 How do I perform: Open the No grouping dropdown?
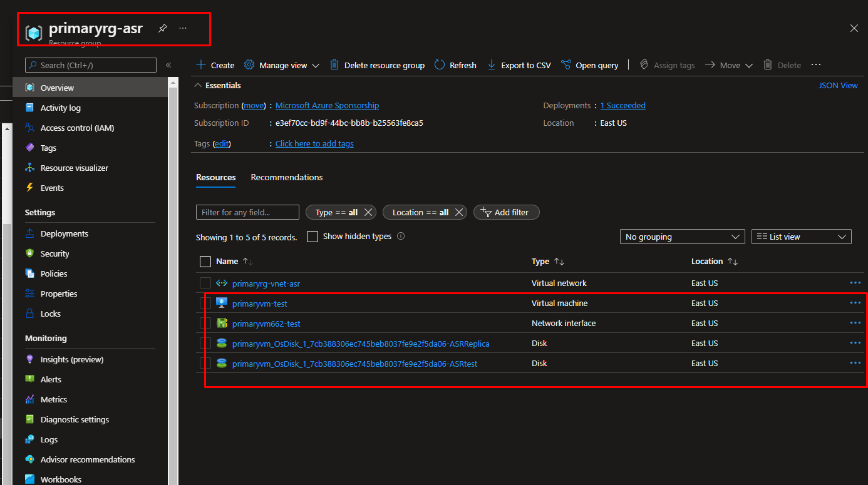click(x=681, y=237)
